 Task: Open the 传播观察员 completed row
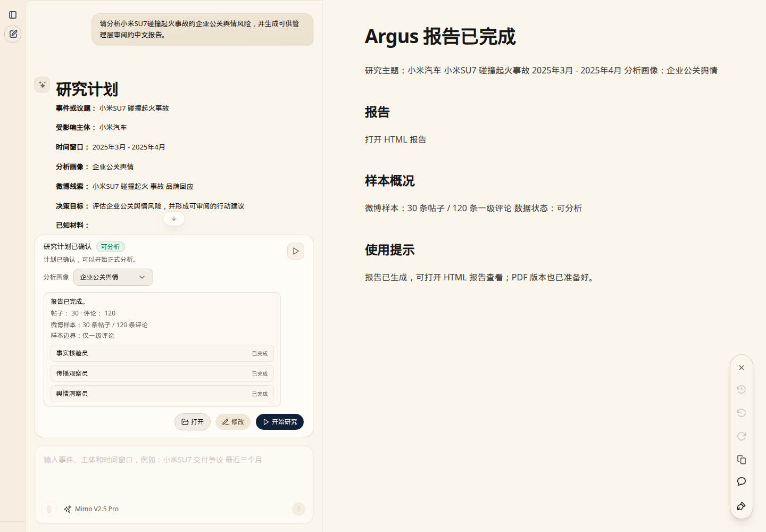[162, 373]
